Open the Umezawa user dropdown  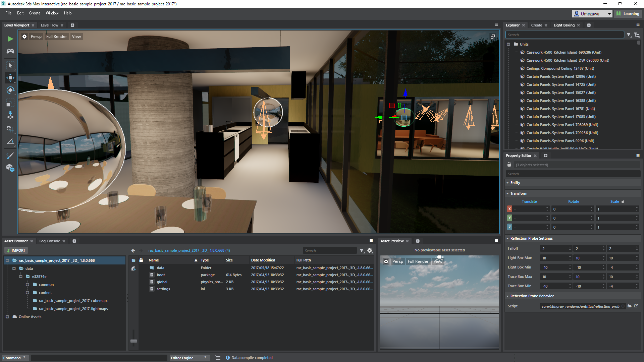(x=592, y=14)
